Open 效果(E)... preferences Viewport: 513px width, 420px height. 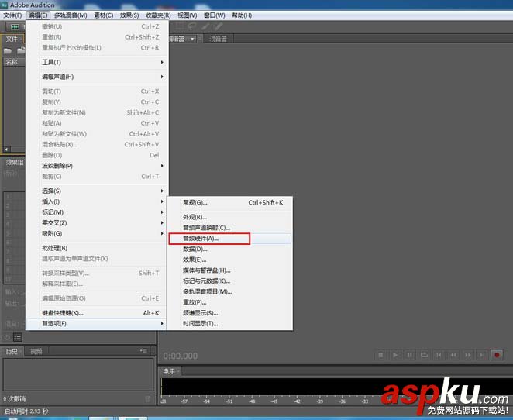pyautogui.click(x=229, y=260)
